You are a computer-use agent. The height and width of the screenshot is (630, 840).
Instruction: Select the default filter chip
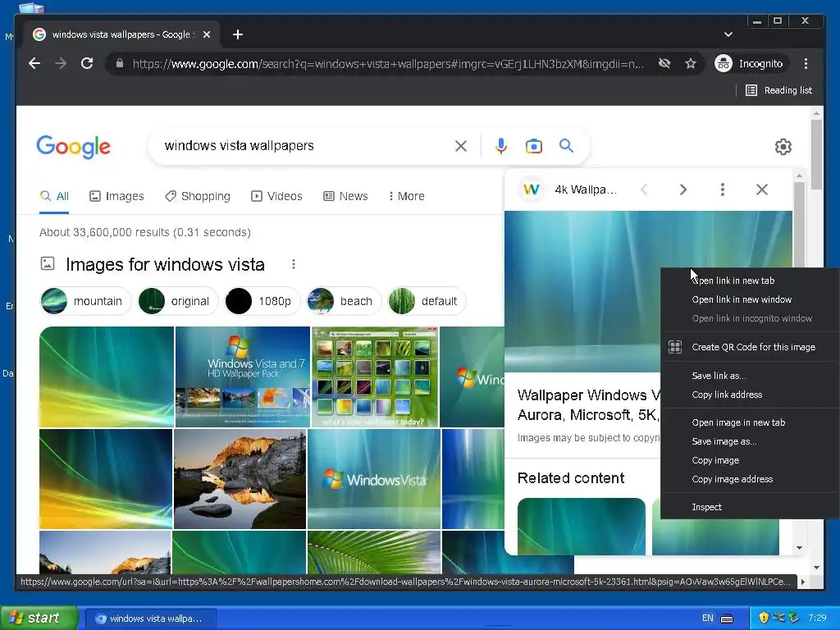[x=427, y=301]
